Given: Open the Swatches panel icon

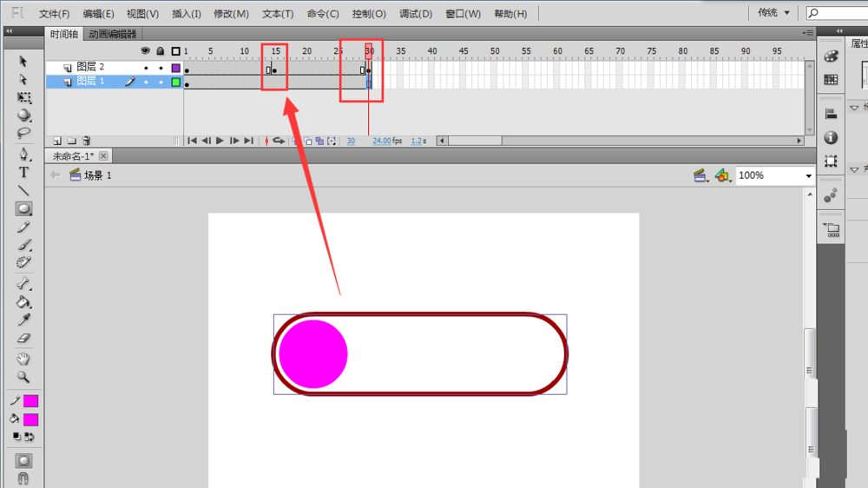Looking at the screenshot, I should 831,80.
